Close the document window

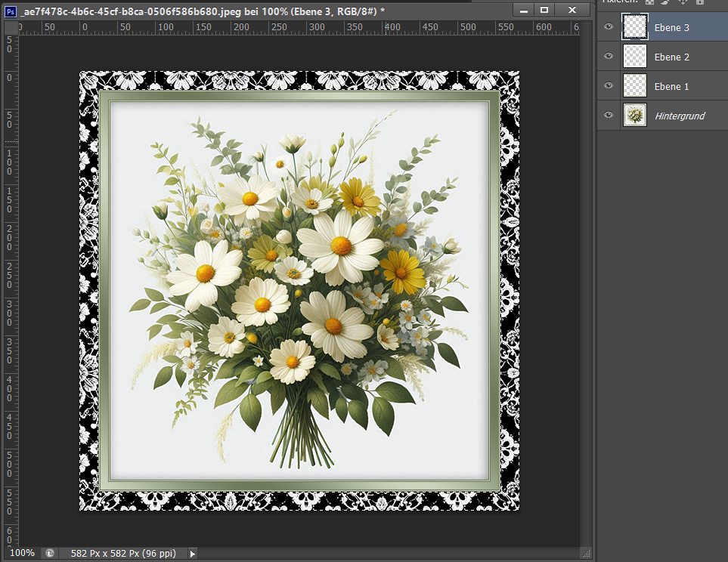572,11
